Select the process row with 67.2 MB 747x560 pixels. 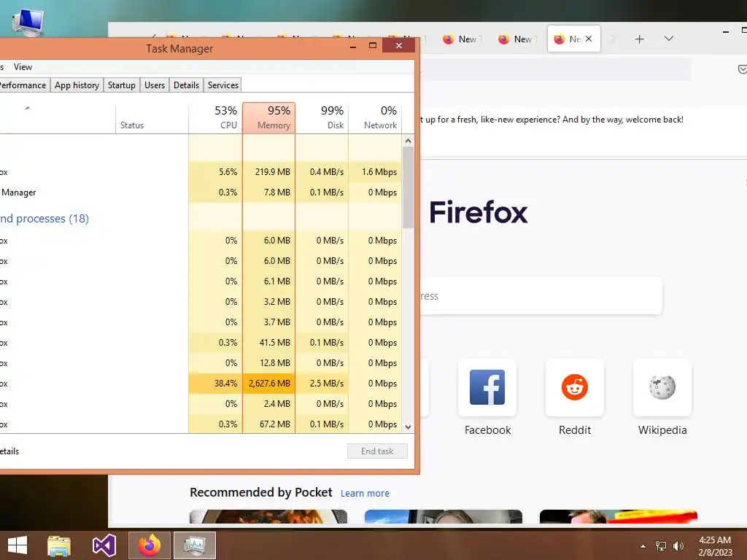coord(200,424)
